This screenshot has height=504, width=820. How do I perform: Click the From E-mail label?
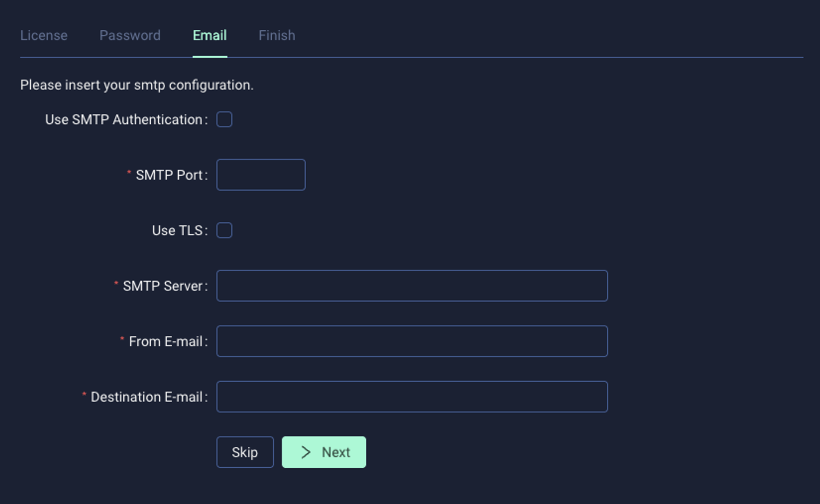click(x=166, y=341)
